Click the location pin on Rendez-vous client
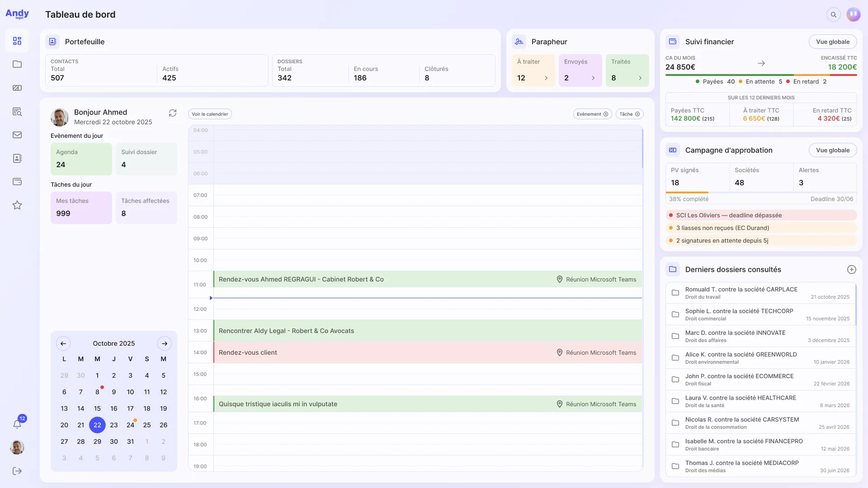Viewport: 868px width, 488px height. [x=559, y=352]
